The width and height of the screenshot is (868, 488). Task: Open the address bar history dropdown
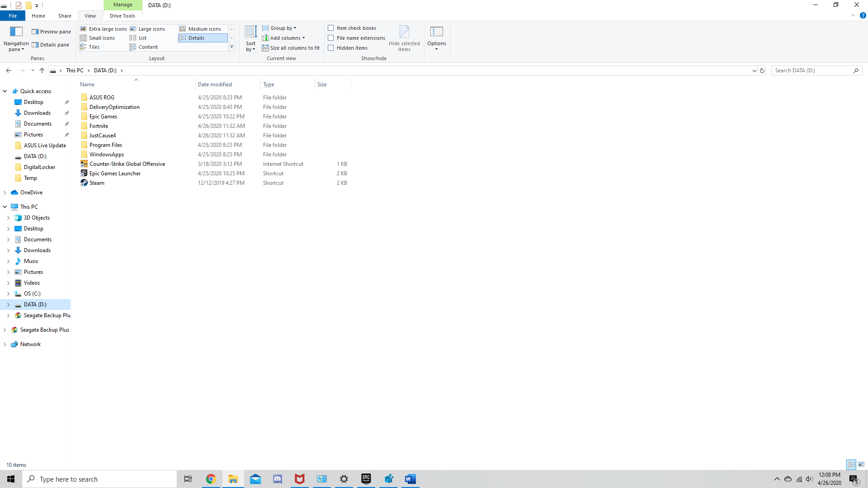point(754,70)
